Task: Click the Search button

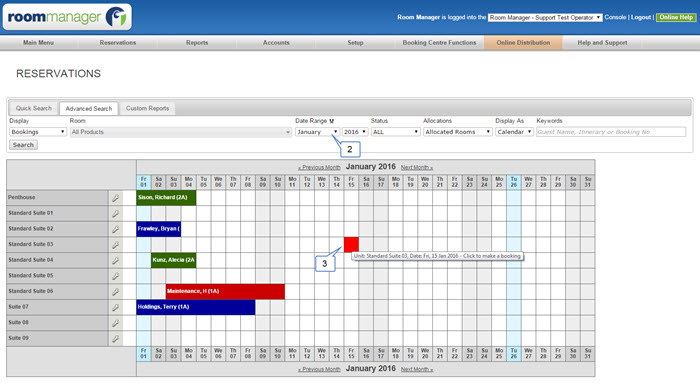Action: click(x=23, y=145)
